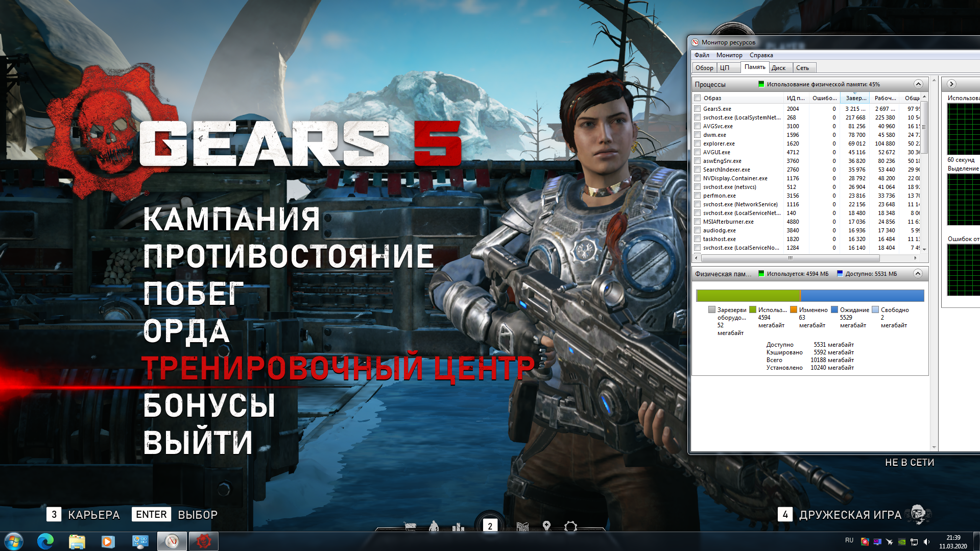Screen dimensions: 980x551
Task: Click the Resource Monitor title bar icon
Action: click(695, 42)
